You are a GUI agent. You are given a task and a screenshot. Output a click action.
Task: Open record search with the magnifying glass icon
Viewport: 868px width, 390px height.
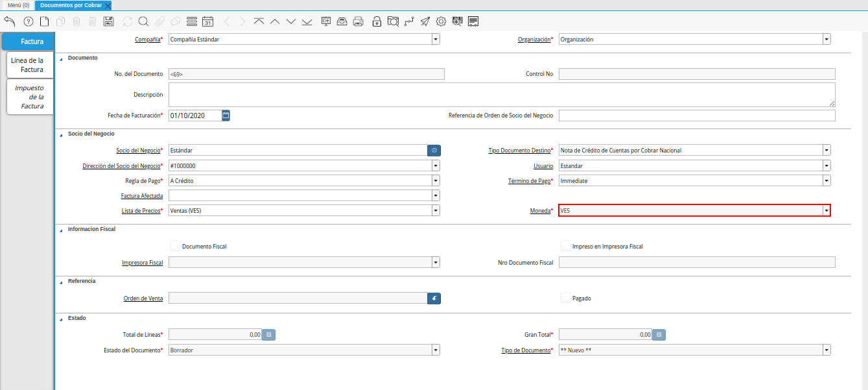pyautogui.click(x=143, y=21)
